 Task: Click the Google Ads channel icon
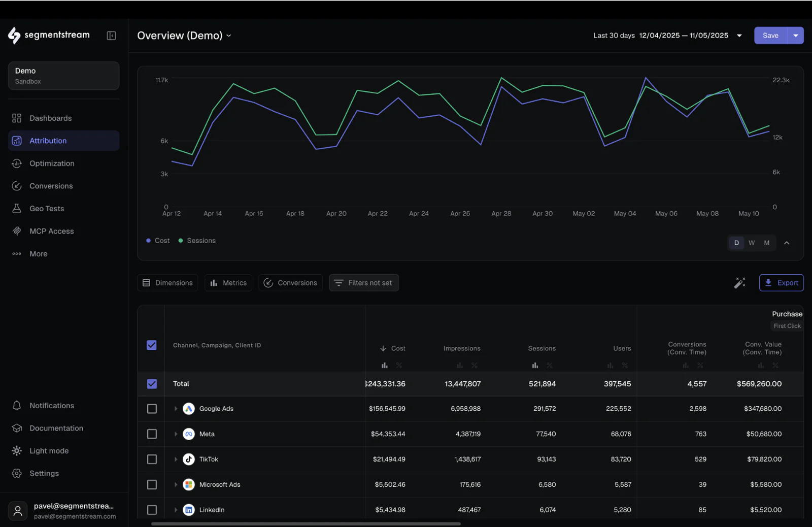click(189, 409)
